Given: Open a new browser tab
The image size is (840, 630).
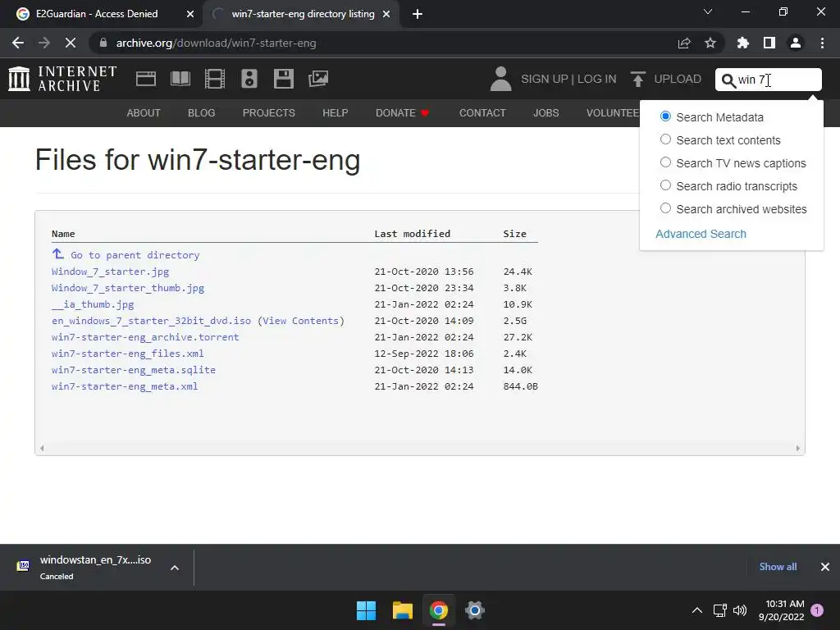Looking at the screenshot, I should 418,15.
